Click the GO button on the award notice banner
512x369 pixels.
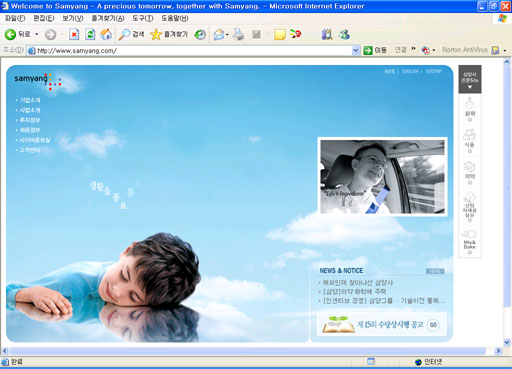433,325
